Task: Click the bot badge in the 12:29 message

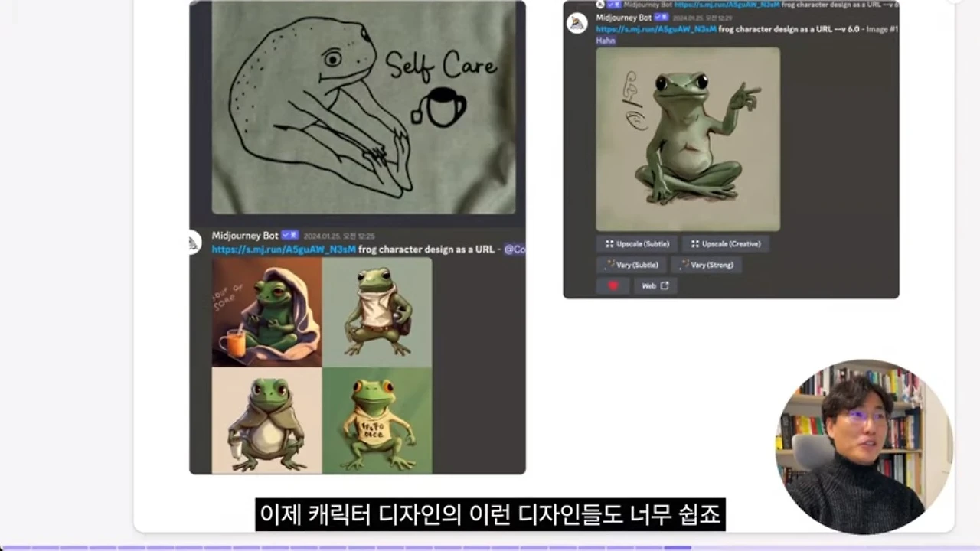Action: pyautogui.click(x=661, y=17)
